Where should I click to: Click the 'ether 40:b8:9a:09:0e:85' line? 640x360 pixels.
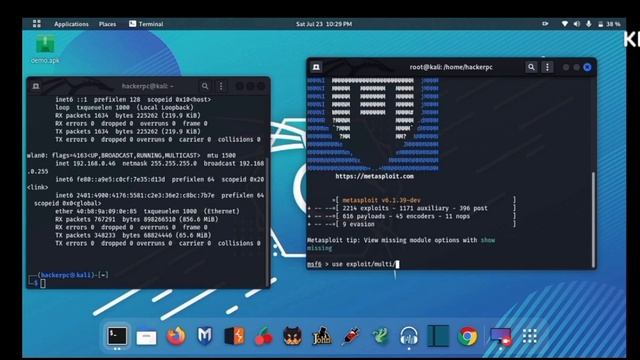click(147, 211)
